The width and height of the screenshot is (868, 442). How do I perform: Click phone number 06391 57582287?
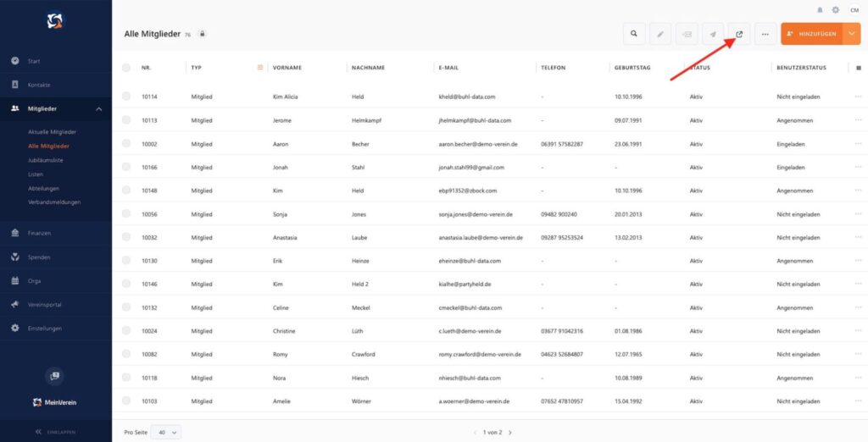click(x=562, y=144)
